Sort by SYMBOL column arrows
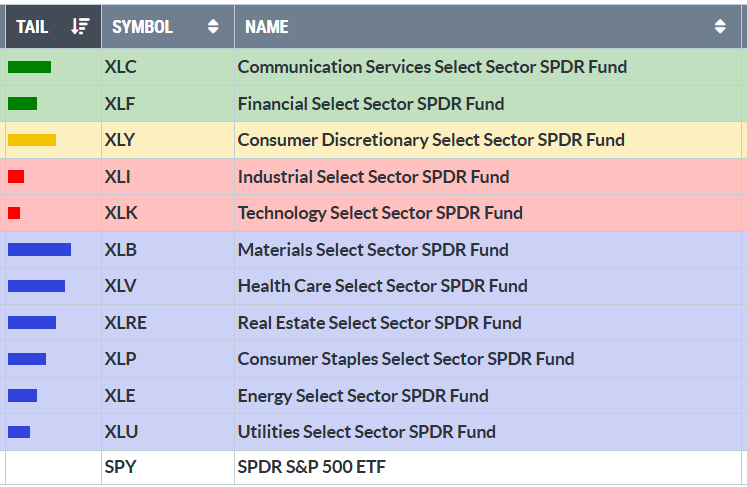 [x=213, y=27]
